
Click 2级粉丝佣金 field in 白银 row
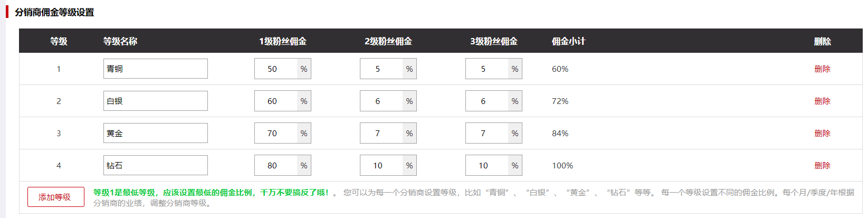(x=381, y=101)
